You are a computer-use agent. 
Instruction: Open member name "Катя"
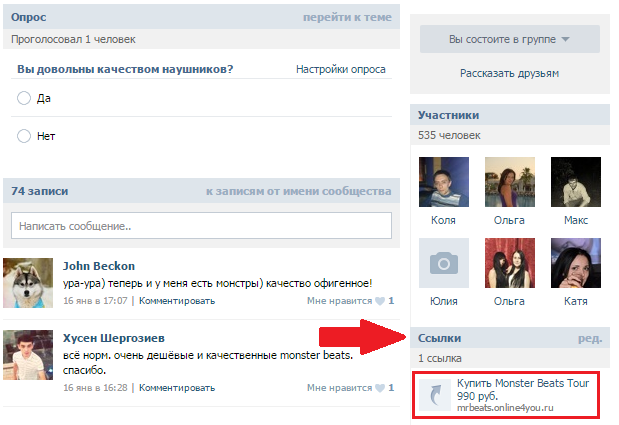point(576,301)
